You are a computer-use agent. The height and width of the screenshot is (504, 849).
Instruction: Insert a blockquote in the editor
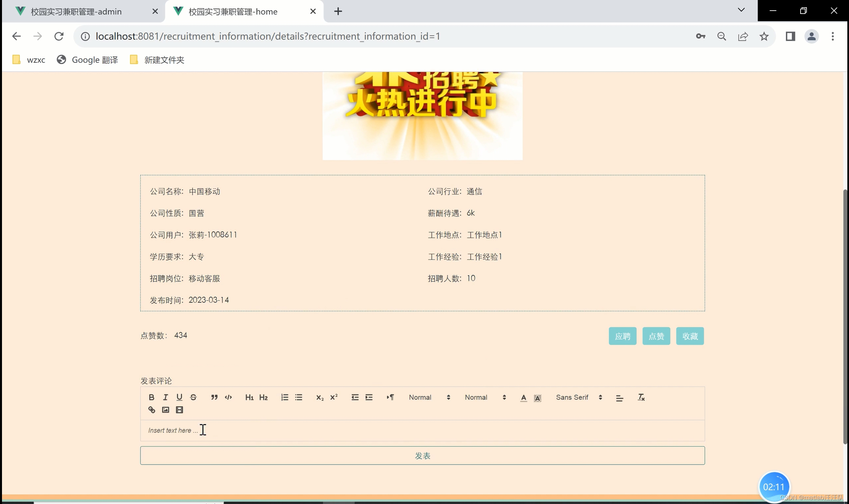tap(214, 397)
